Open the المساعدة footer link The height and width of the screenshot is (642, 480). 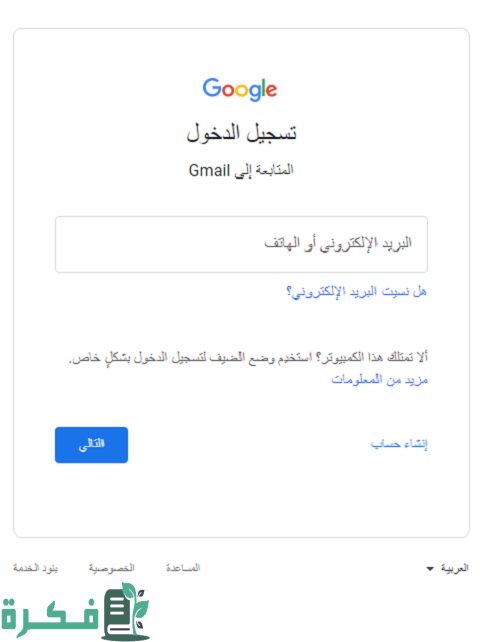[x=183, y=568]
